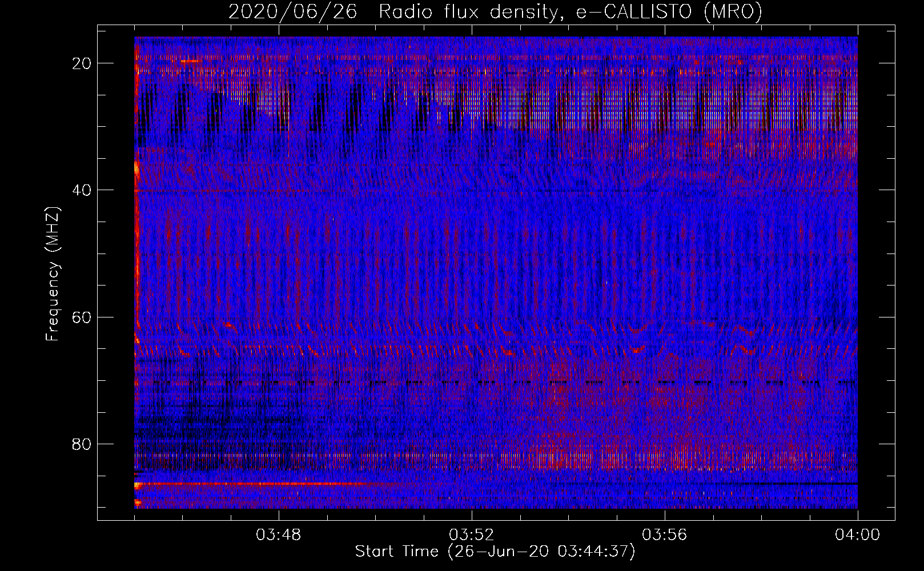This screenshot has height=571, width=924.
Task: Click the '03:52' time tick label
Action: (x=472, y=535)
